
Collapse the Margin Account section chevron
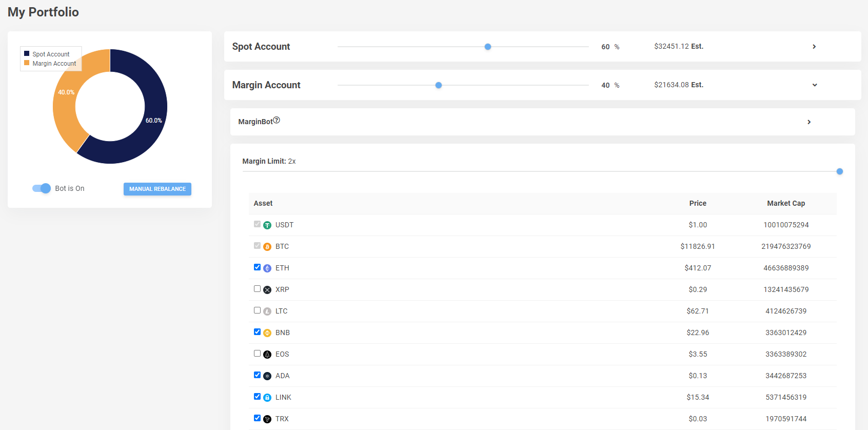coord(815,85)
